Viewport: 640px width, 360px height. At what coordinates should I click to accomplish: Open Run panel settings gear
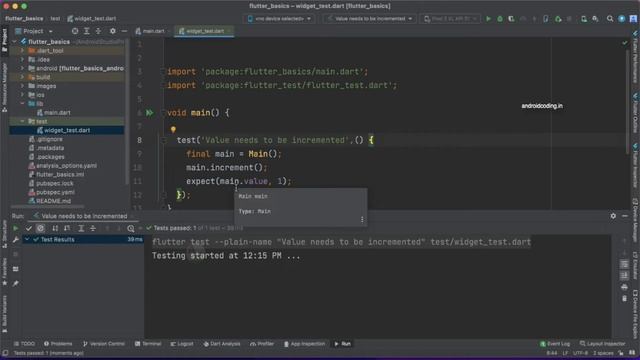613,216
